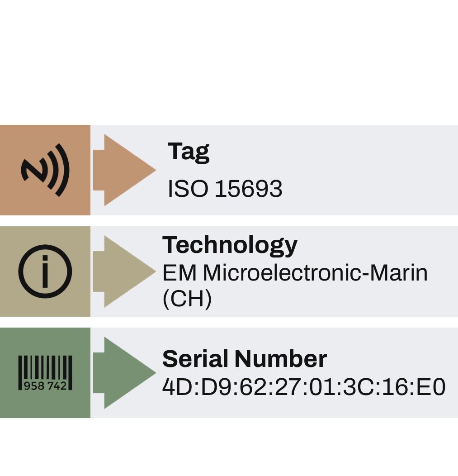Screen dimensions: 458x476
Task: Tap the NFC wave icon
Action: tap(45, 170)
